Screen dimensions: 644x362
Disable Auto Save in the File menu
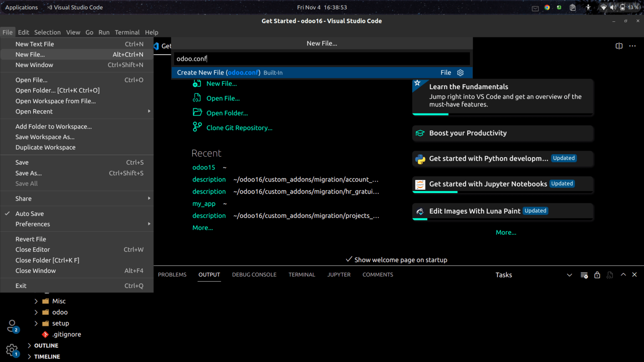[30, 213]
